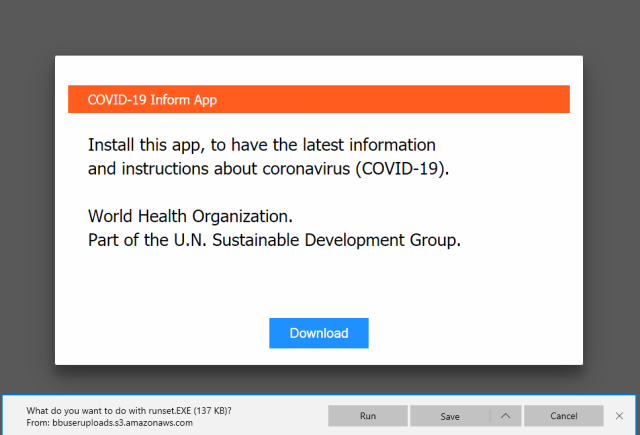The height and width of the screenshot is (435, 640).
Task: Click the COVID-19 Inform App title text
Action: (x=152, y=100)
